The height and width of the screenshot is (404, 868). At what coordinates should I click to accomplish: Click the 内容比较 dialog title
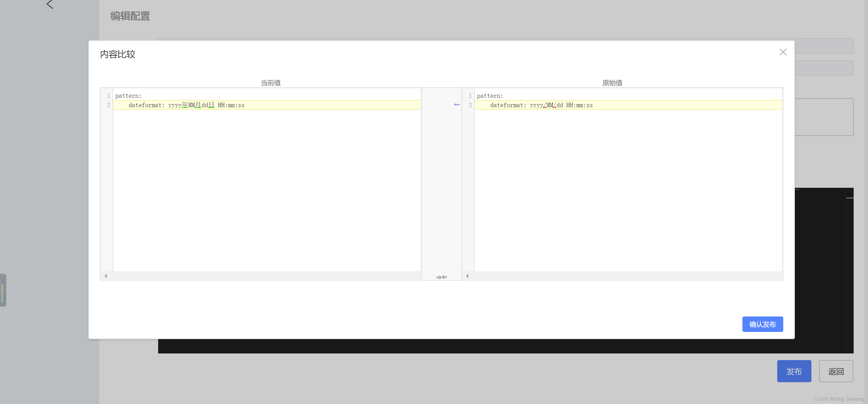click(x=118, y=54)
